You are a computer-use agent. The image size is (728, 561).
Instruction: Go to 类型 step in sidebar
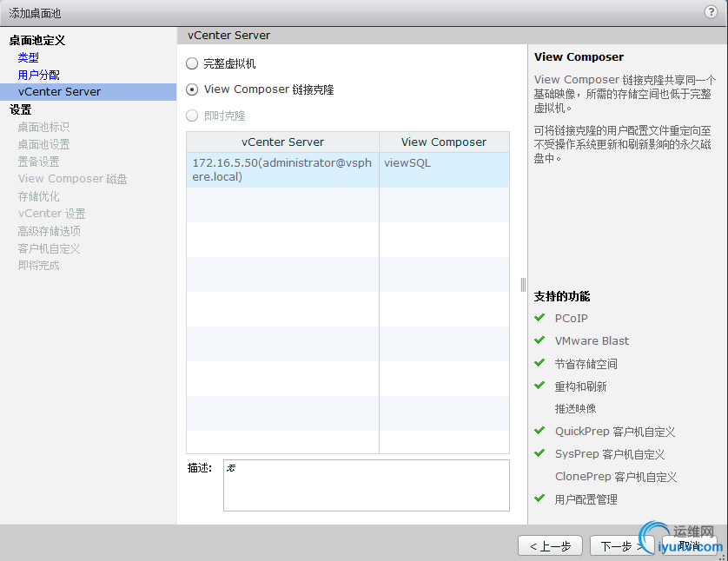click(29, 57)
